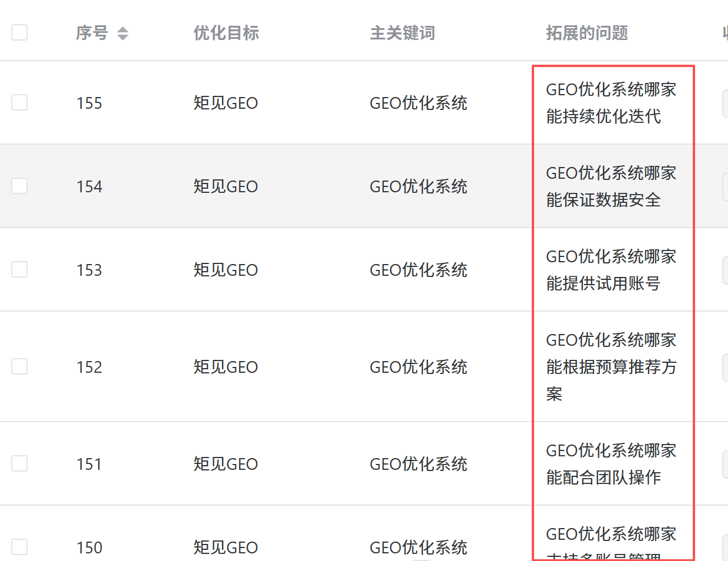728x561 pixels.
Task: Click 矩见GEO in row 152
Action: [226, 367]
